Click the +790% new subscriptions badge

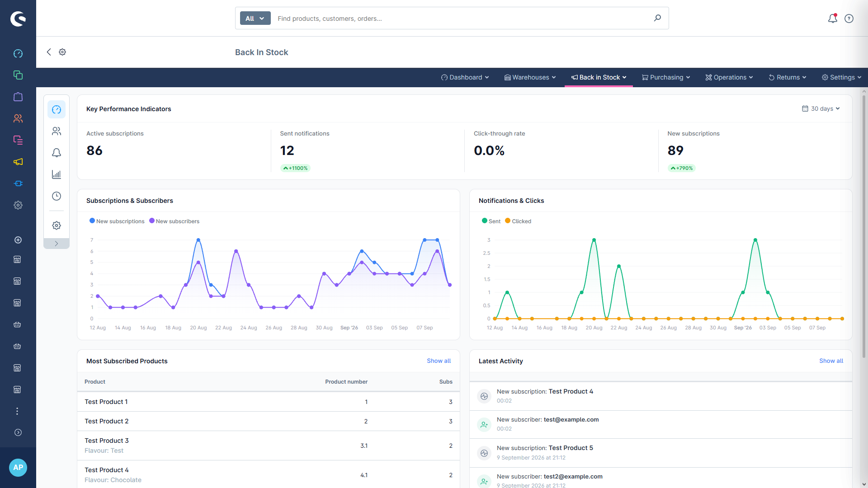682,168
